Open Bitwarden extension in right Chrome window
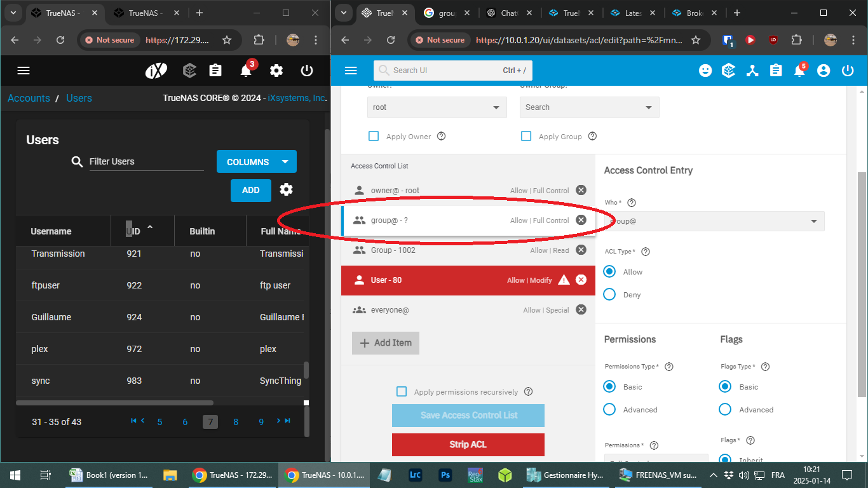This screenshot has width=868, height=488. click(x=729, y=40)
